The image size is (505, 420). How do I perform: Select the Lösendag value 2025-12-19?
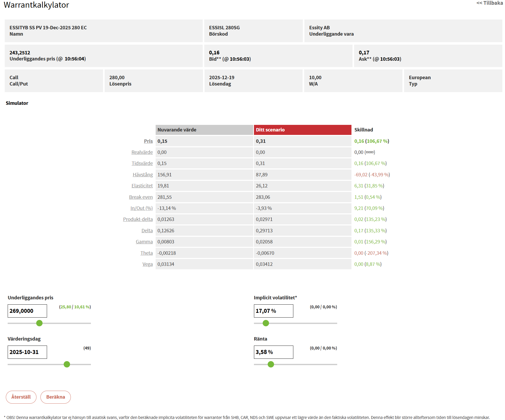click(222, 77)
